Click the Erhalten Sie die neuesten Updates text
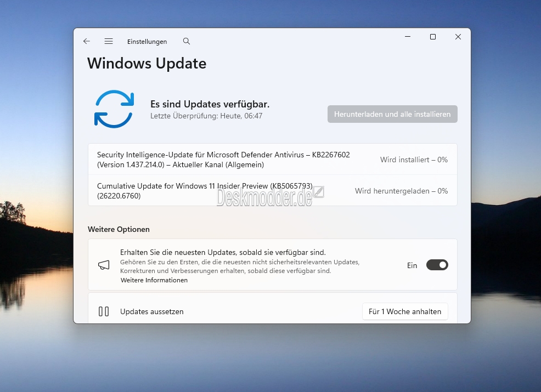This screenshot has height=392, width=541. tap(223, 252)
